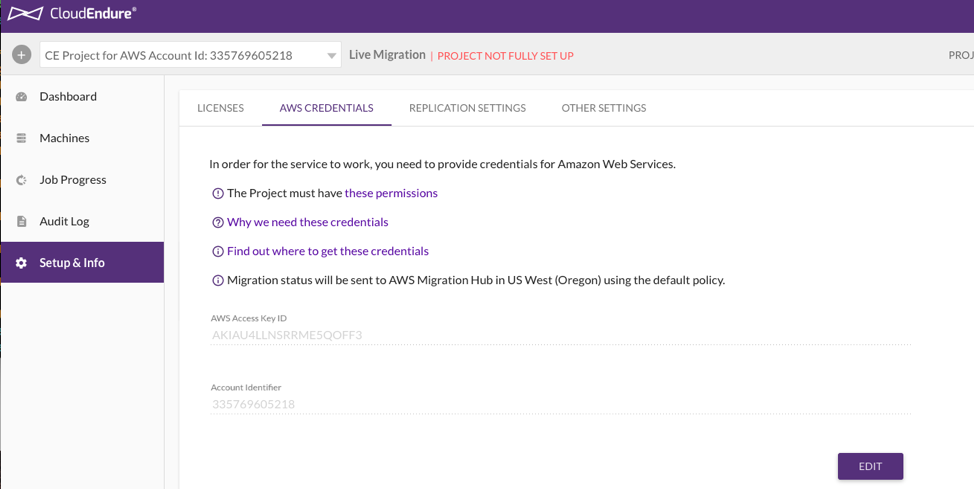974x489 pixels.
Task: Go to Other Settings tab
Action: 603,108
